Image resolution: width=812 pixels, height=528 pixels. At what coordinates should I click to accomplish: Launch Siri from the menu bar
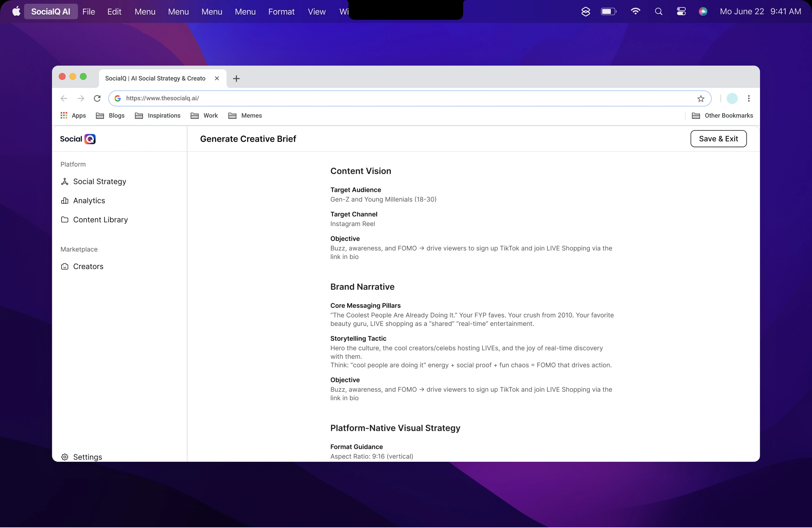pos(703,11)
